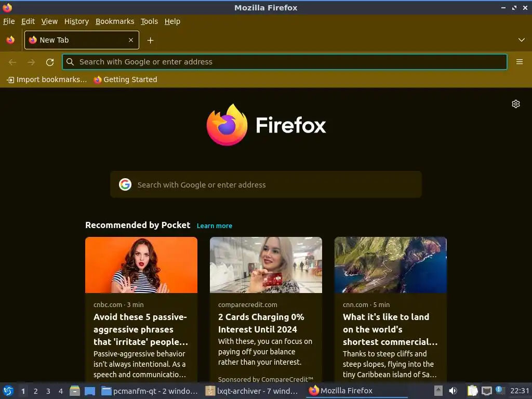Switch to virtual desktop 4
The height and width of the screenshot is (399, 532).
click(61, 391)
